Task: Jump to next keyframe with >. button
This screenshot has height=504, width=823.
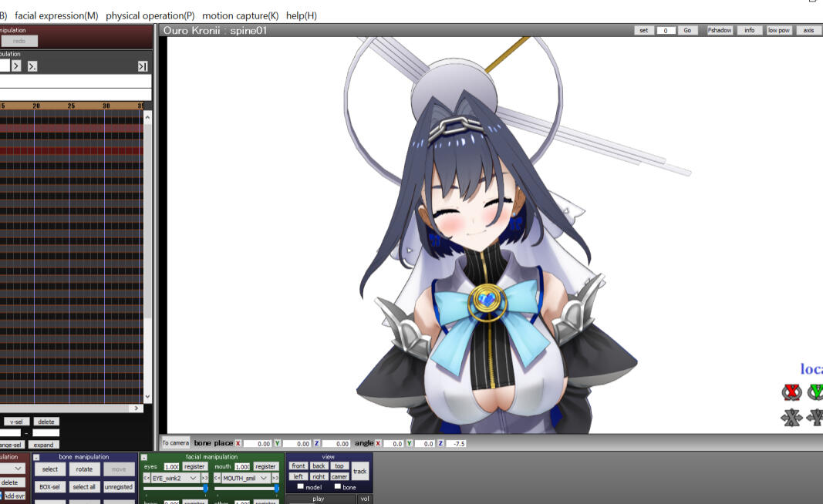Action: [32, 66]
